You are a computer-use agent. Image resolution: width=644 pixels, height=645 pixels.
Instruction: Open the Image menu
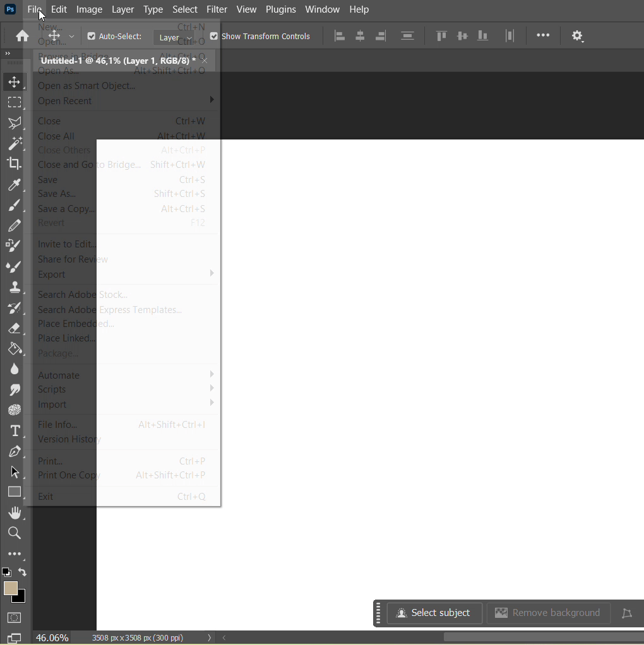coord(89,9)
